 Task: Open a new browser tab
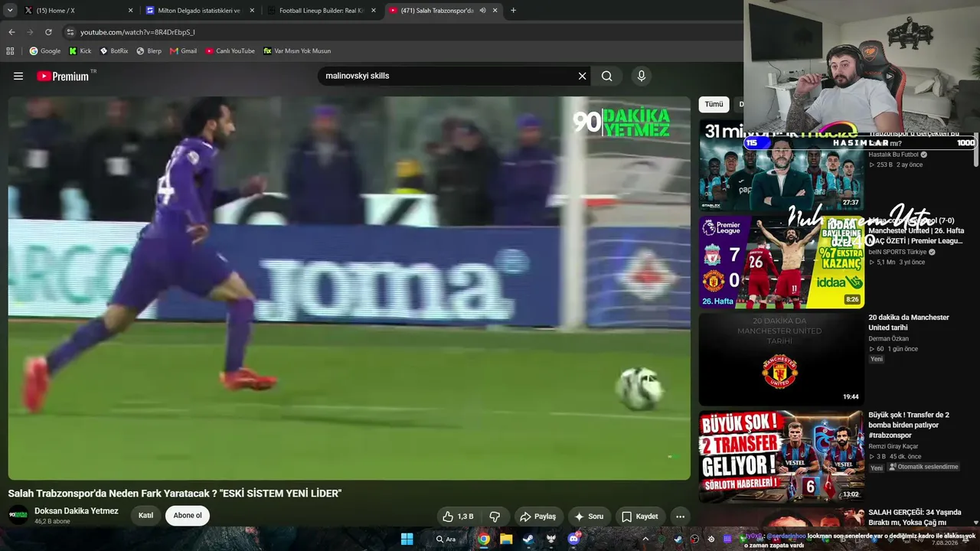click(x=513, y=11)
